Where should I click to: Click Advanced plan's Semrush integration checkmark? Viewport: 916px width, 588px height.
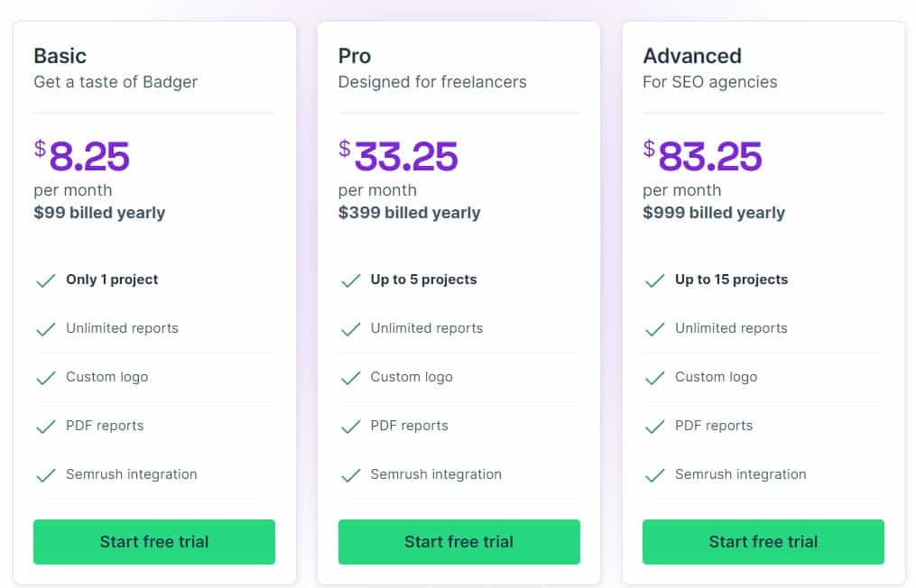(654, 475)
